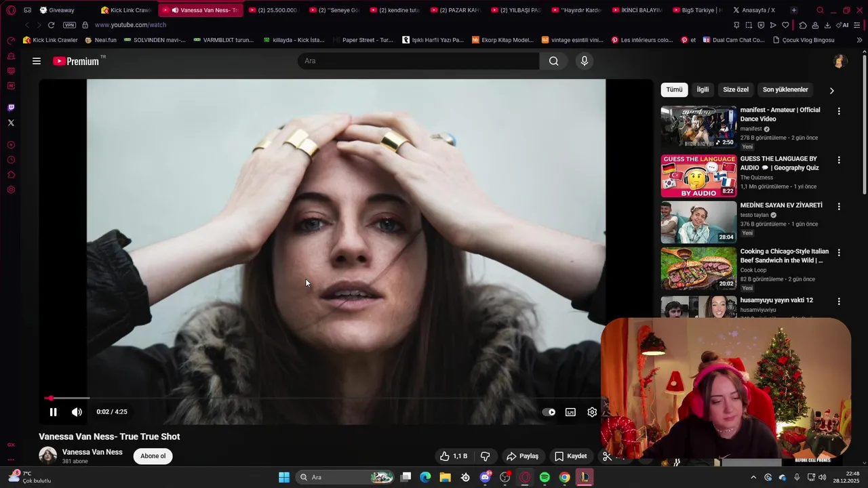Open options for Guess the Language video
The width and height of the screenshot is (868, 488).
[x=839, y=160]
